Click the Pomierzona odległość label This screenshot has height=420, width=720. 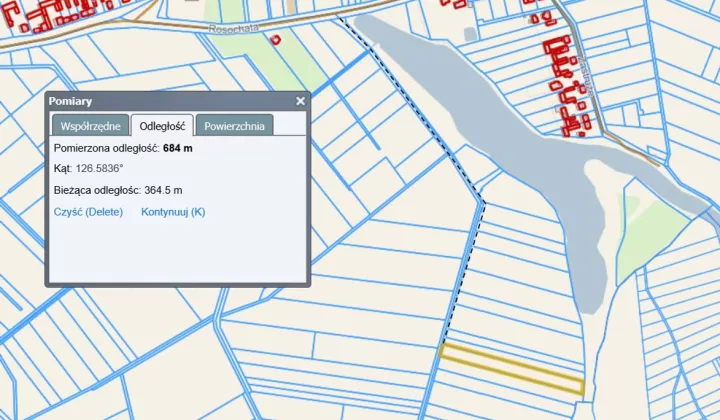coord(107,148)
